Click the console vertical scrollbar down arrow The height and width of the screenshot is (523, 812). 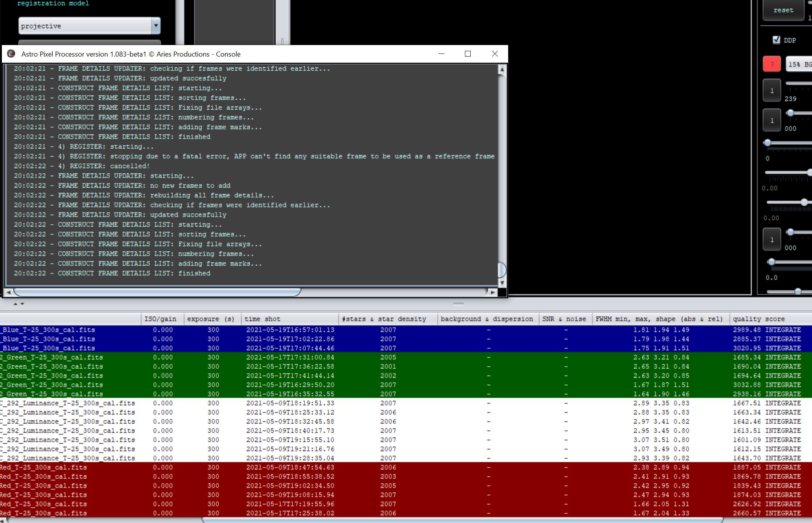coord(502,283)
